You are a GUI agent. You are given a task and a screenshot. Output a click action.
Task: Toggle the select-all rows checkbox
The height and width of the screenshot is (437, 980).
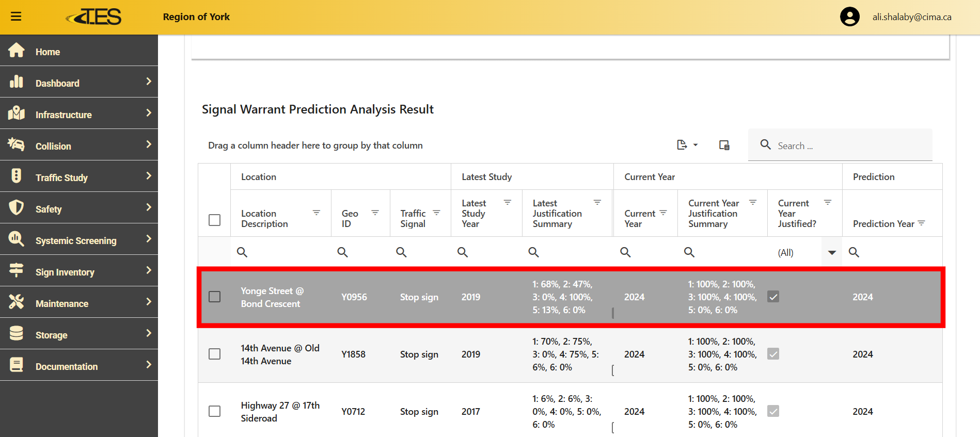point(214,220)
